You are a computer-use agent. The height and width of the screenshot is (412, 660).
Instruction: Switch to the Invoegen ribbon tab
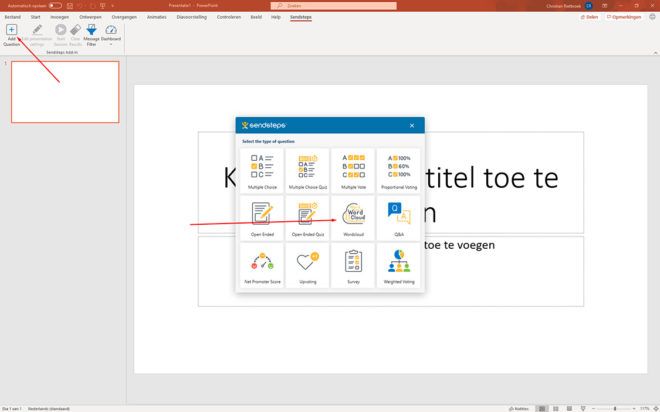(x=59, y=17)
